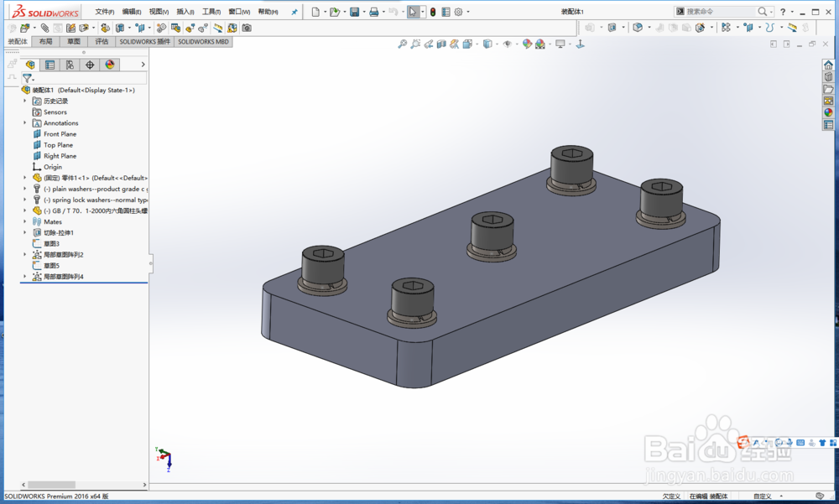Click the 搜索命令 search field
The height and width of the screenshot is (504, 839).
coord(720,11)
